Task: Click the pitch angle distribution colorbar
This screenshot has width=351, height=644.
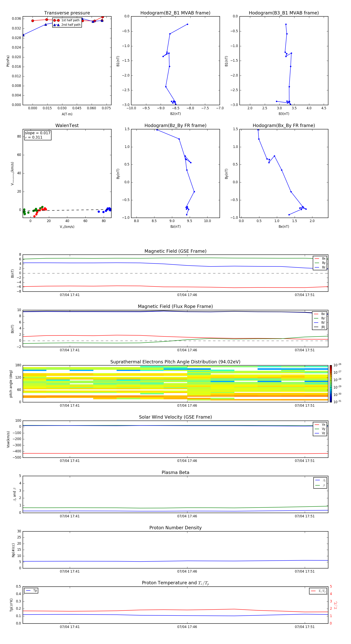Action: [x=331, y=384]
